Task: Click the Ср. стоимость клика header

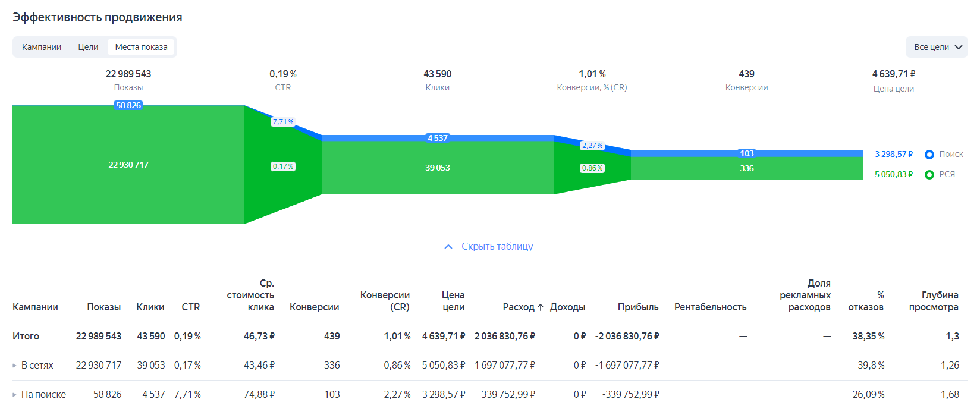Action: (250, 295)
